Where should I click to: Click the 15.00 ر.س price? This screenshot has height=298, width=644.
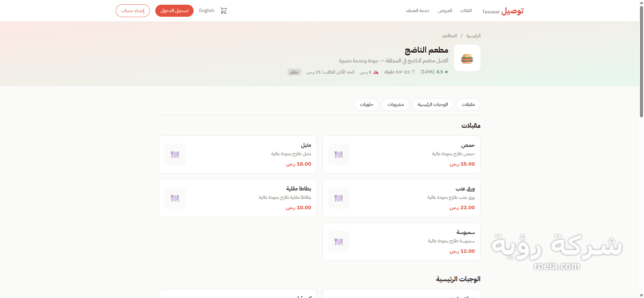point(462,164)
